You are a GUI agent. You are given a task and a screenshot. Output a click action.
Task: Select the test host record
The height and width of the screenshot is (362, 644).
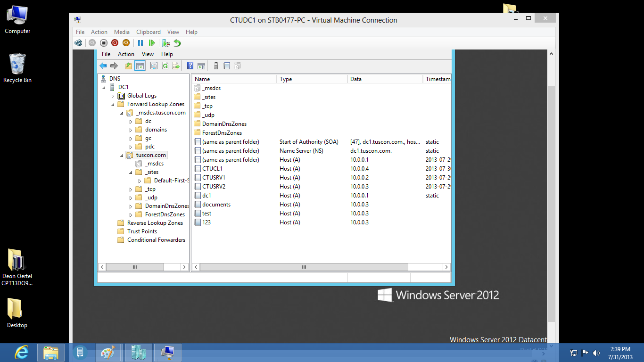click(206, 214)
